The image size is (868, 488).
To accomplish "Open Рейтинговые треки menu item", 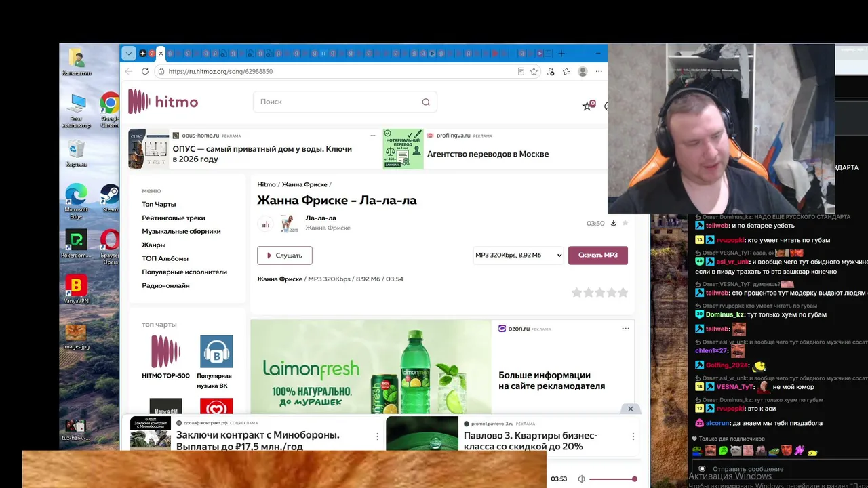I will click(174, 218).
